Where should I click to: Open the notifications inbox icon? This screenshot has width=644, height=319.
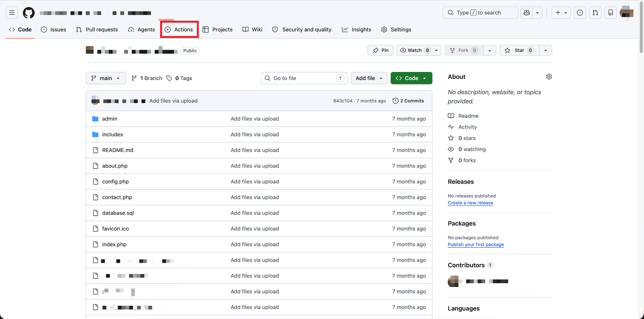[610, 13]
